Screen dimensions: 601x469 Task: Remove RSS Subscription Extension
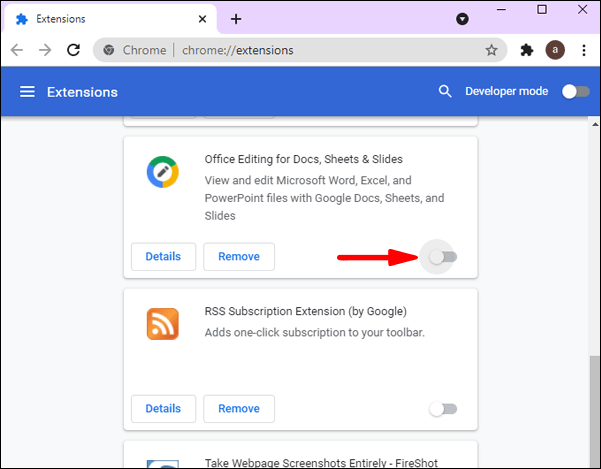(x=239, y=408)
